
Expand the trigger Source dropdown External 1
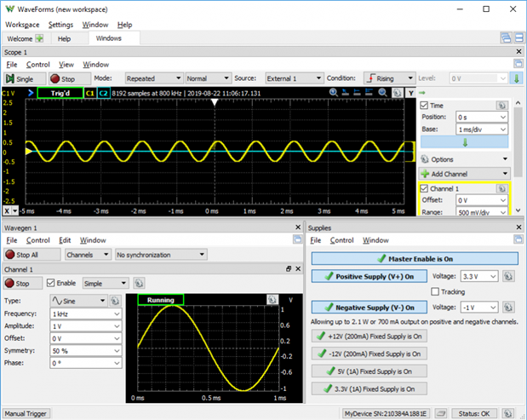click(294, 78)
